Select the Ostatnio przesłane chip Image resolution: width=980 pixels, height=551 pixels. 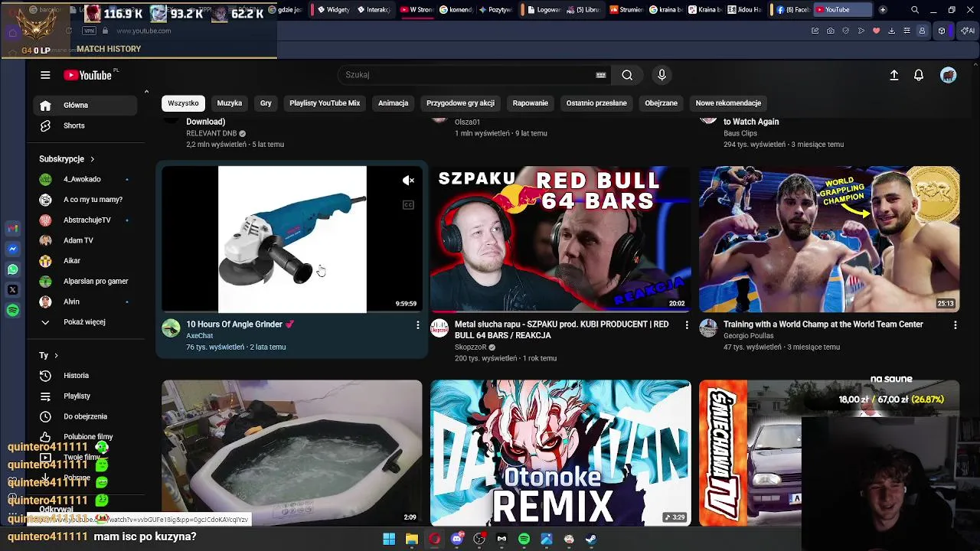click(596, 103)
